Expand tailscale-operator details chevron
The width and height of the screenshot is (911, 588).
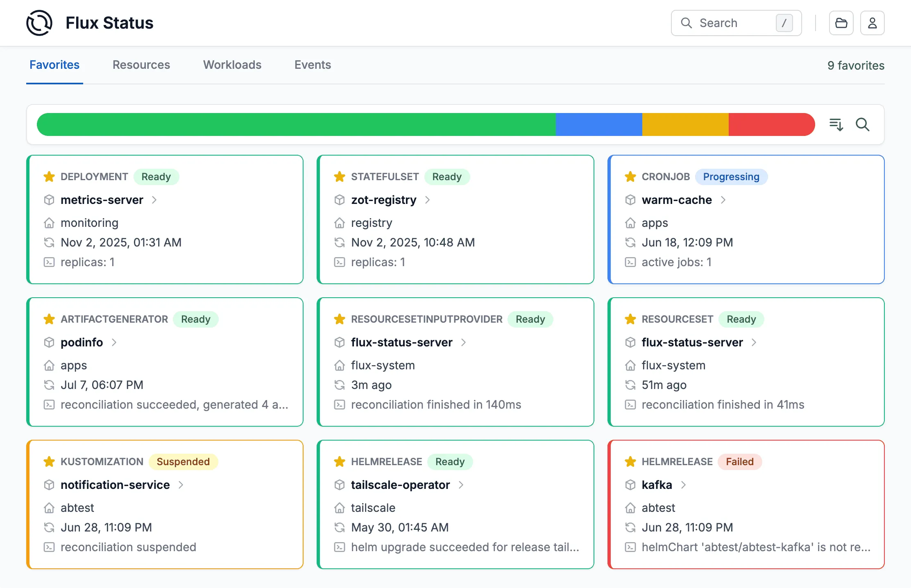pos(461,485)
